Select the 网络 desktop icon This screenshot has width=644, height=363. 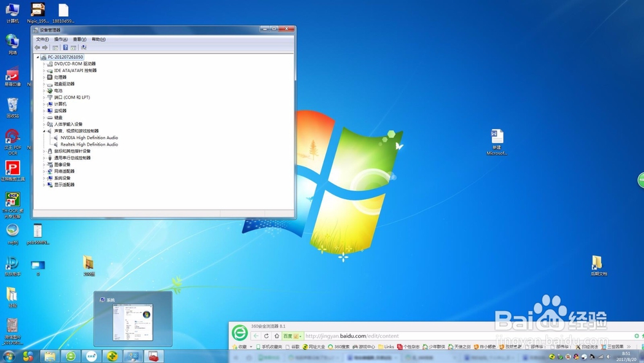(12, 44)
